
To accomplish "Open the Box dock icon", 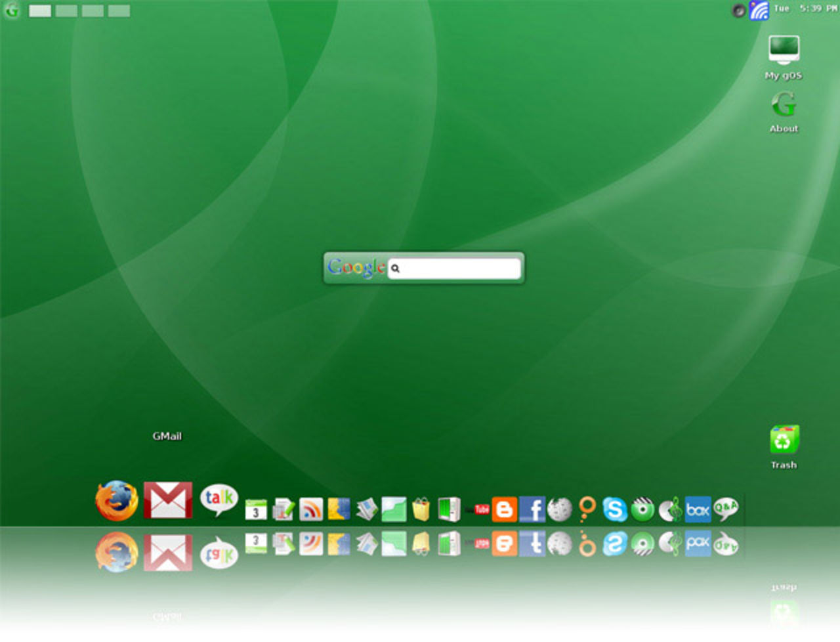I will pos(698,509).
